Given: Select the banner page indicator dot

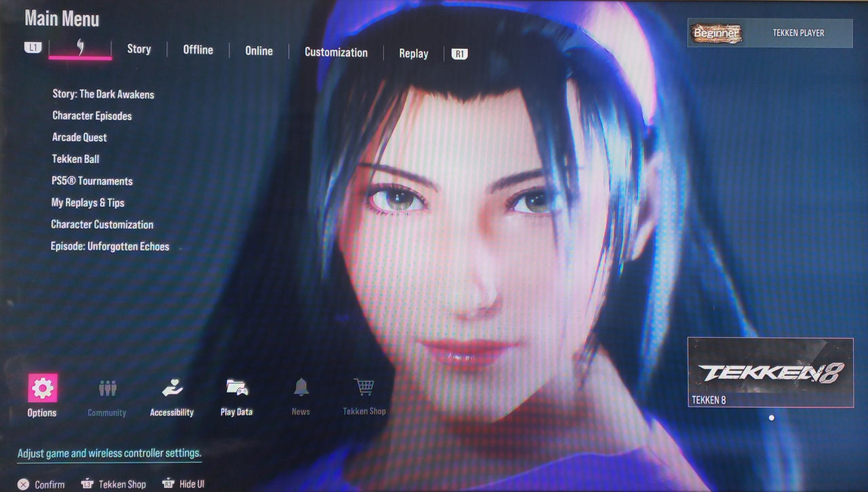Looking at the screenshot, I should click(771, 418).
